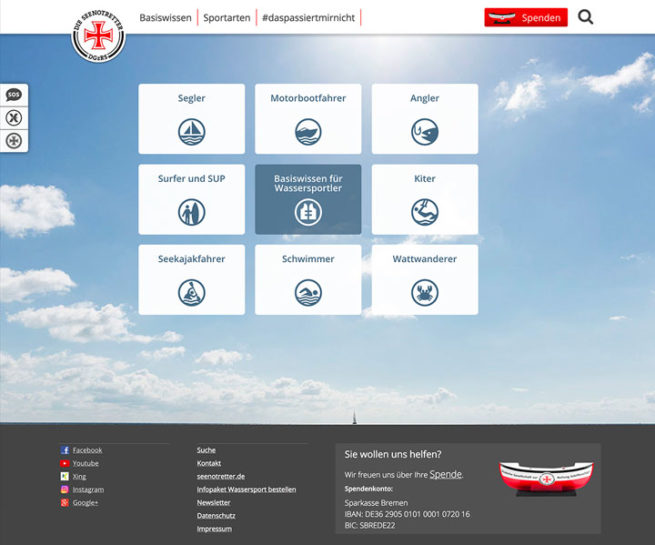Select the Motorbootfahrer tile title

coord(308,98)
